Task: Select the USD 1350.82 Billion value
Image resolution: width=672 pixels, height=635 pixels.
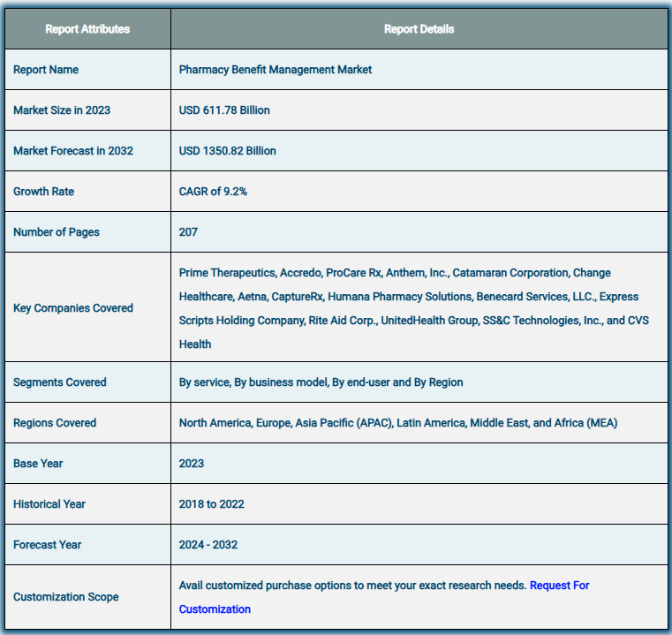Action: click(x=227, y=151)
